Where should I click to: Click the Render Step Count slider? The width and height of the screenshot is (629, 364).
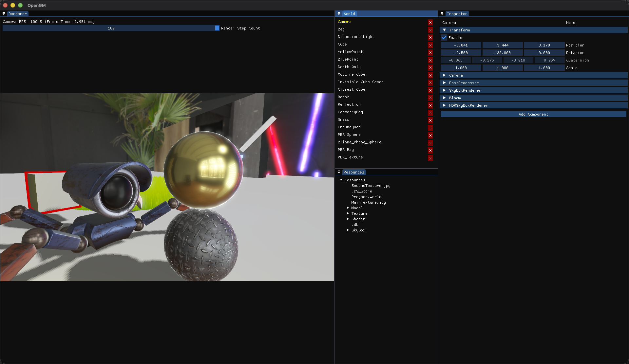coord(111,28)
